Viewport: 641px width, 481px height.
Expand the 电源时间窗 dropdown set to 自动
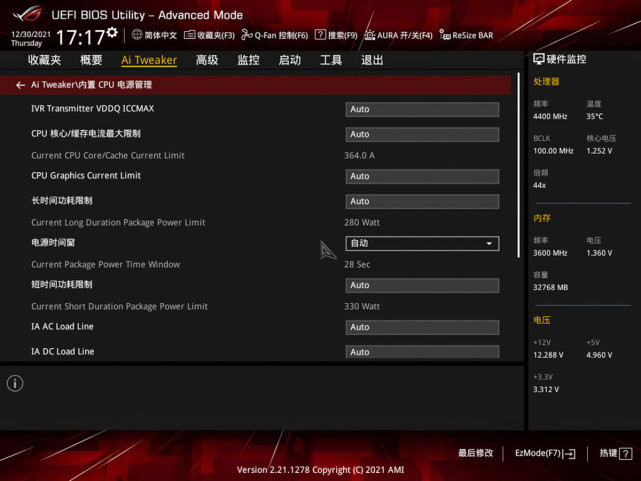click(422, 244)
